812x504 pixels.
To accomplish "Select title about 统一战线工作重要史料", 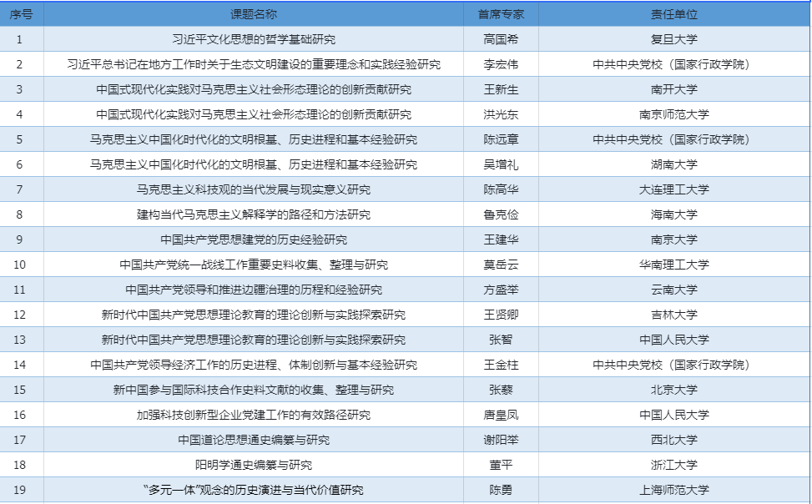I will pos(254,265).
